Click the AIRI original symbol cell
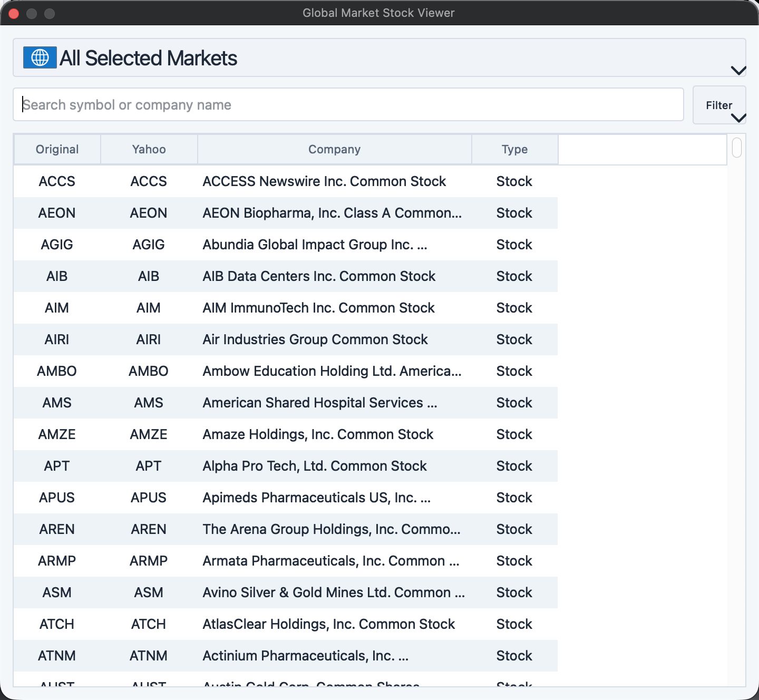Screen dimensions: 759x700 click(x=57, y=339)
